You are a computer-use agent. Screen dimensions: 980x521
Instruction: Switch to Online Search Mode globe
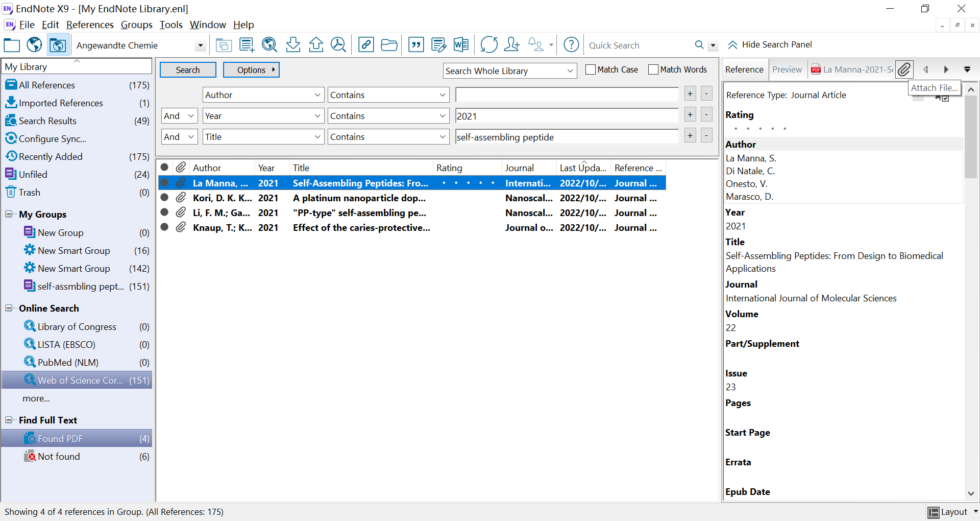pyautogui.click(x=34, y=45)
